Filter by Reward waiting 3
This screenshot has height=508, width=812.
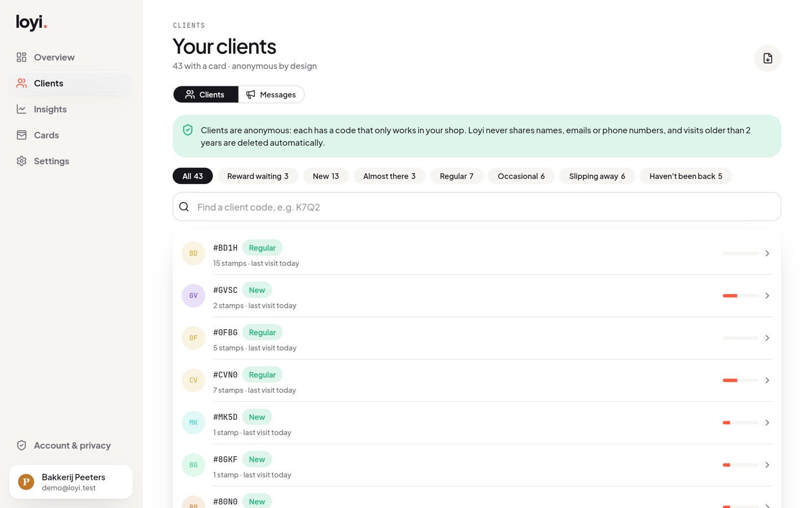pos(258,176)
